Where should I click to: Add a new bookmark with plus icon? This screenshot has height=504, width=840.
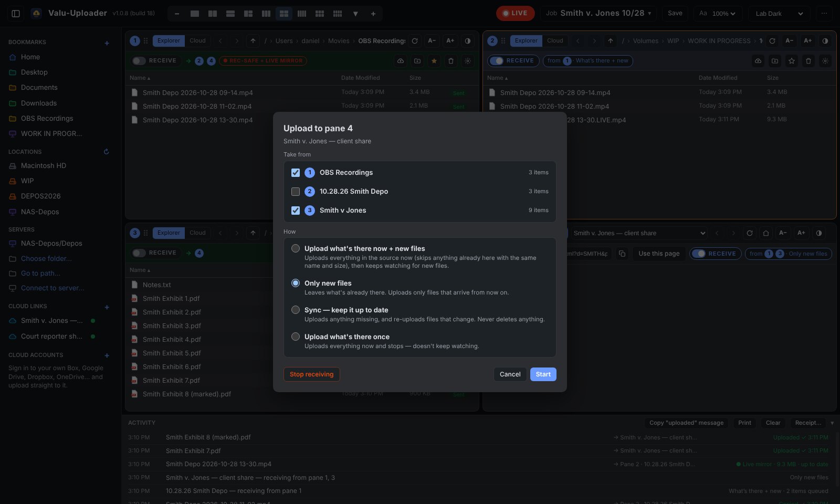pyautogui.click(x=107, y=43)
